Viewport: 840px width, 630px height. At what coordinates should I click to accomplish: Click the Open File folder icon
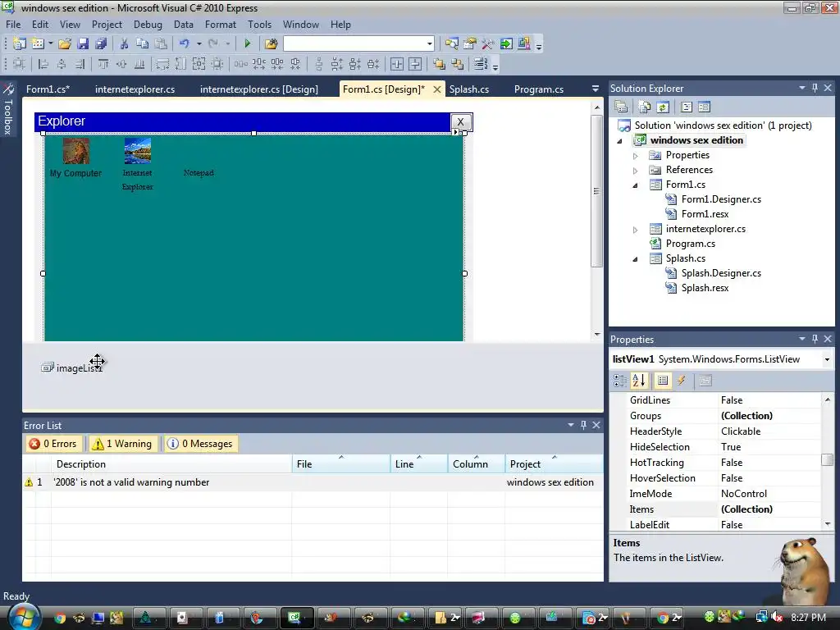click(65, 44)
